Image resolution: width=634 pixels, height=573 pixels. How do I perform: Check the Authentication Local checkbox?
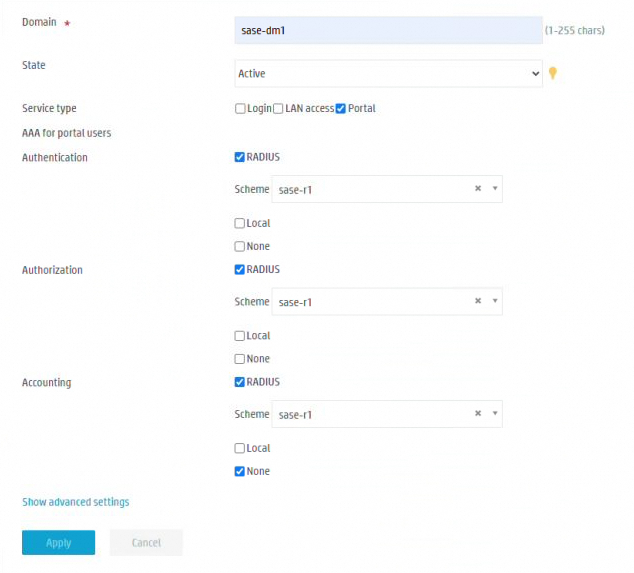point(239,223)
